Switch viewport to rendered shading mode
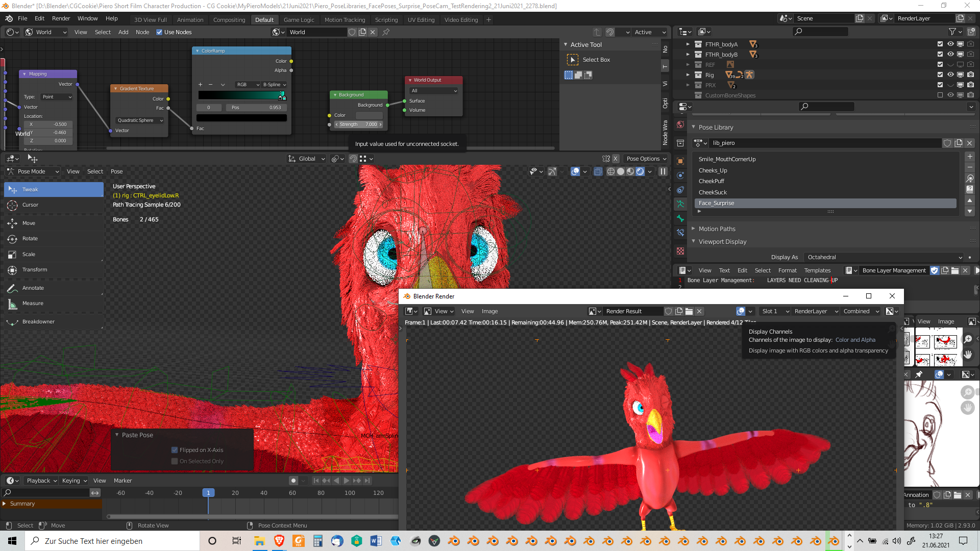 (640, 172)
